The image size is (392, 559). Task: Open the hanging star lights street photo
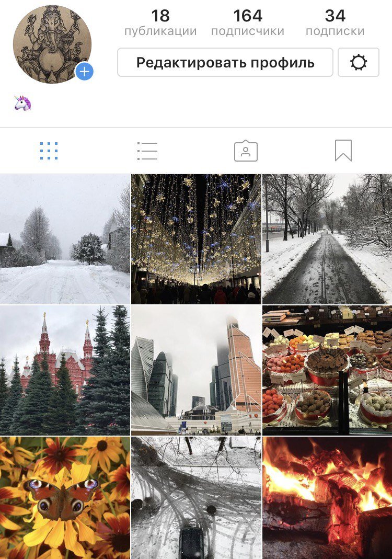tap(196, 239)
